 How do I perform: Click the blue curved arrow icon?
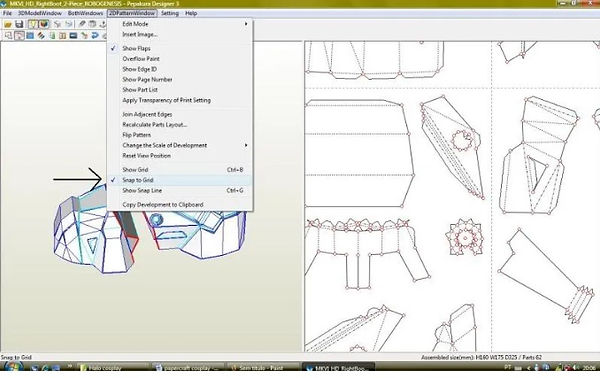pos(95,36)
